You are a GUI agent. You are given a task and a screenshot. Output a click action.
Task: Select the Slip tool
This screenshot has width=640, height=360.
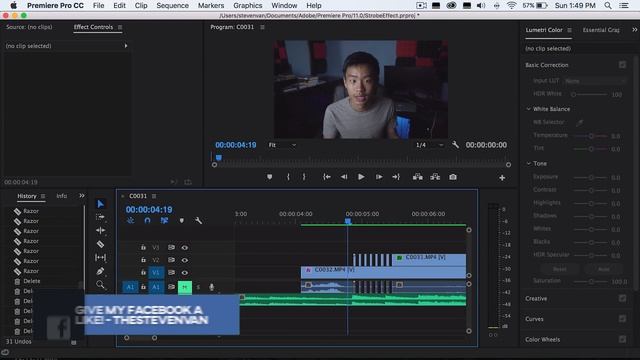point(100,258)
